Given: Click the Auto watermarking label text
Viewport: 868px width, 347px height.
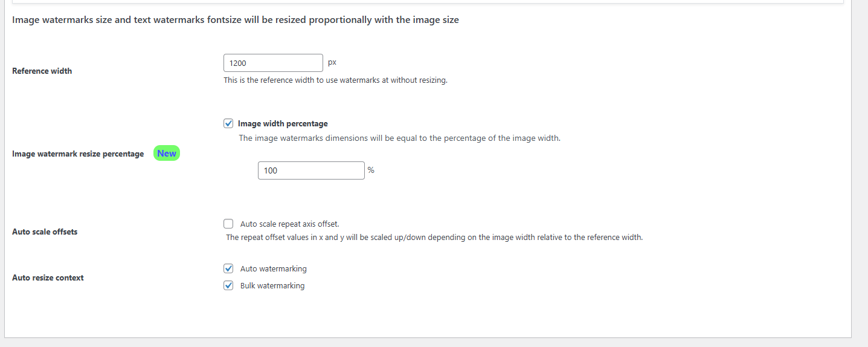Looking at the screenshot, I should coord(274,269).
